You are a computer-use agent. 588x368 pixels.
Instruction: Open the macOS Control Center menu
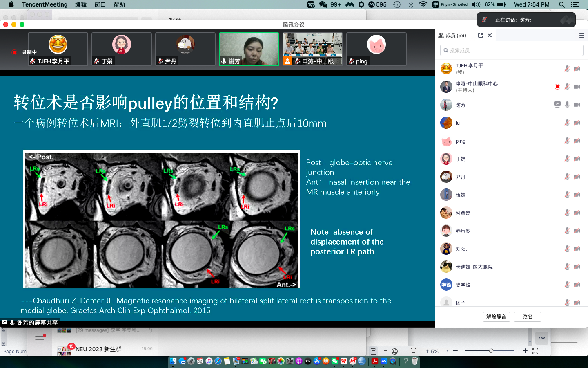(x=575, y=4)
